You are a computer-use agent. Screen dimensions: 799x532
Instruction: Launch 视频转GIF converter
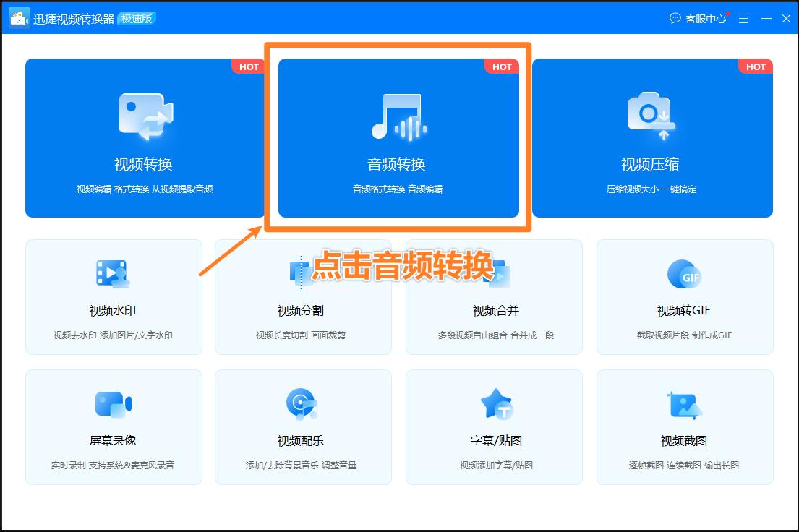pos(685,296)
